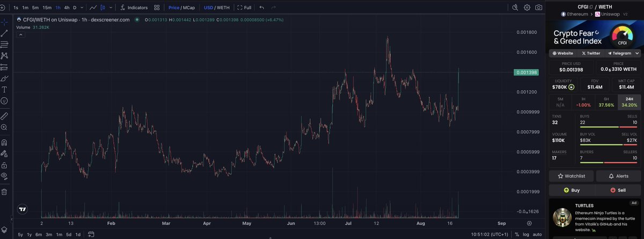Select the ruler measure tool

[4, 115]
